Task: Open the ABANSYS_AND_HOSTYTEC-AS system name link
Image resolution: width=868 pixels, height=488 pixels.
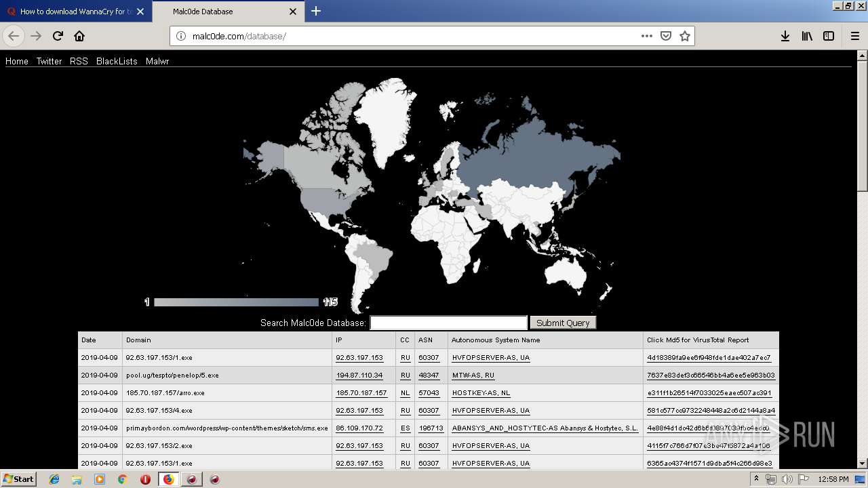Action: pyautogui.click(x=545, y=428)
